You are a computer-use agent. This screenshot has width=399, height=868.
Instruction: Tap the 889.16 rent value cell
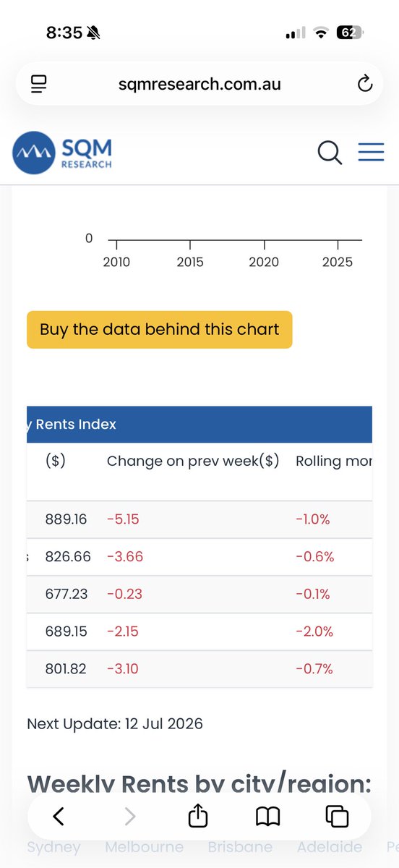coord(66,519)
